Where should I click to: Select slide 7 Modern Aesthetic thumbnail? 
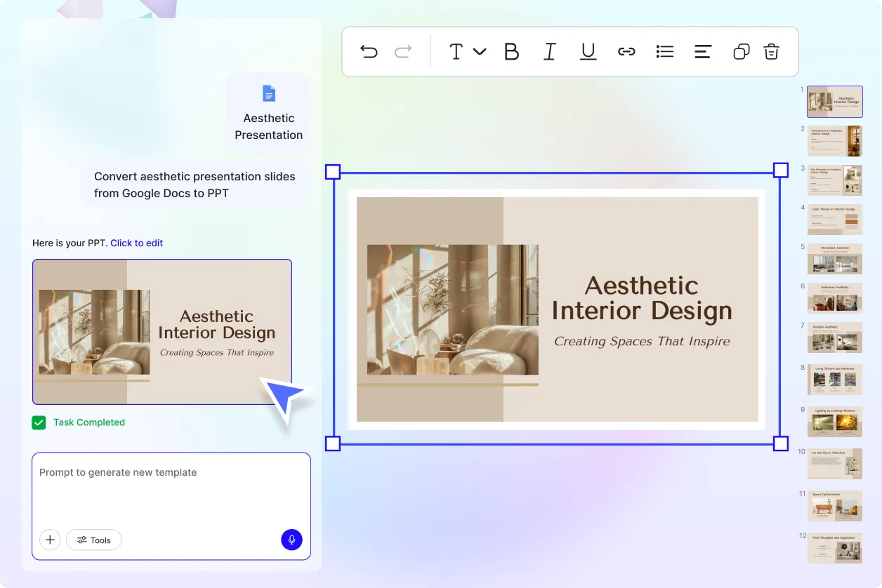click(835, 338)
